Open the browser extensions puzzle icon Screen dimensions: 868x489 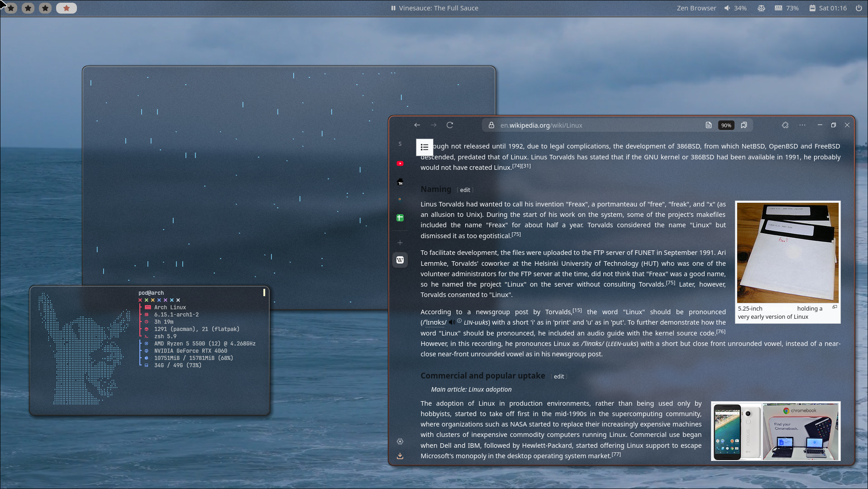click(785, 125)
